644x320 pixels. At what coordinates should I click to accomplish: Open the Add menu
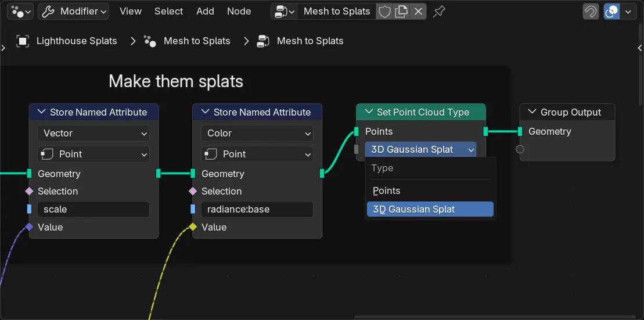coord(205,12)
